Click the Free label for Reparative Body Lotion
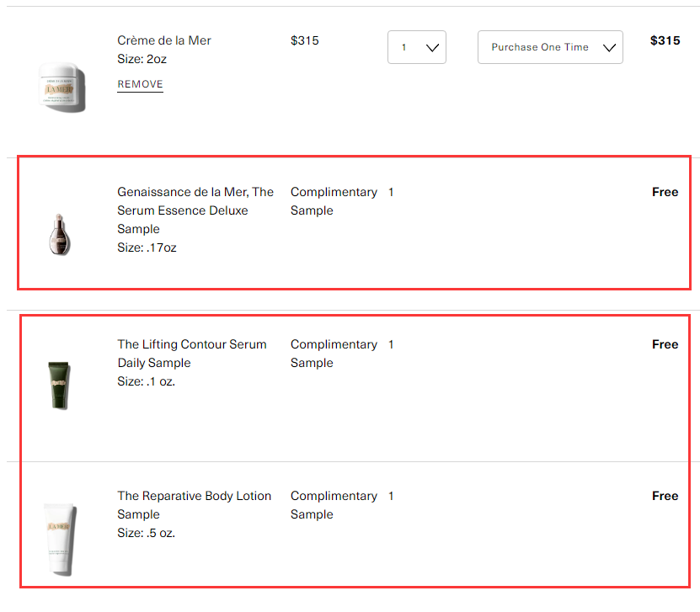Viewport: 700px width, 612px height. tap(665, 496)
